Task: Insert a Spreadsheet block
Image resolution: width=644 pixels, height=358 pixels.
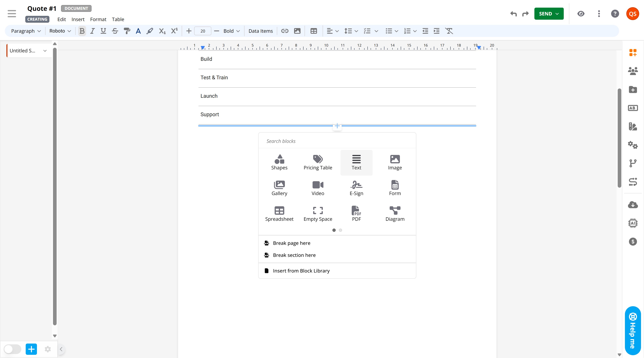Action: point(279,214)
